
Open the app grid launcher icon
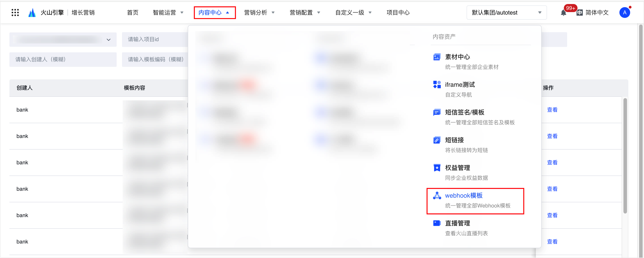(x=15, y=13)
